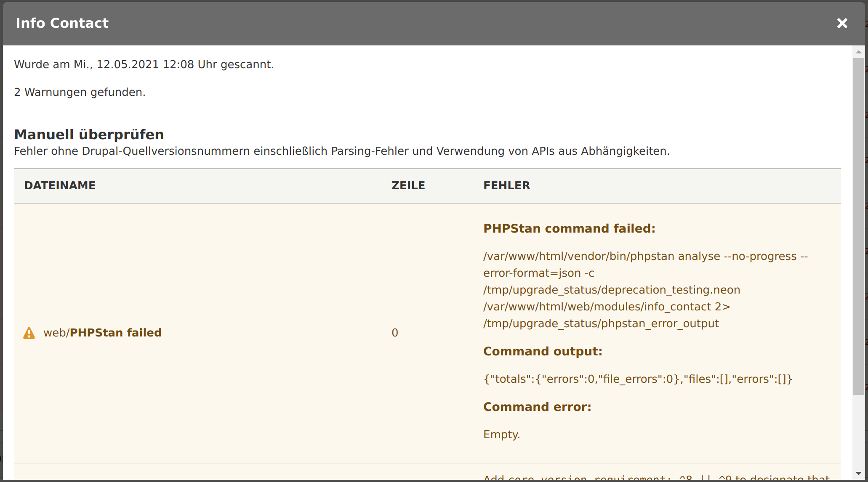Screen dimensions: 868x482
Task: Click the empty scrollbar track below the thumb
Action: pyautogui.click(x=859, y=431)
